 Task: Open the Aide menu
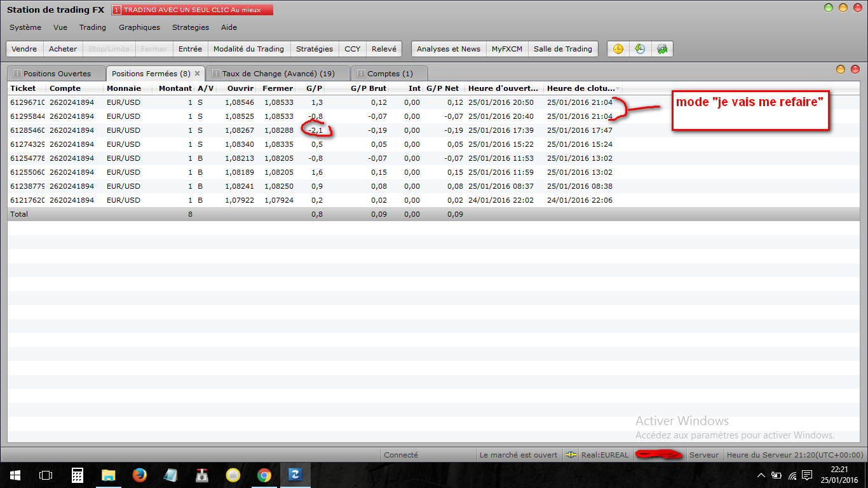tap(229, 27)
